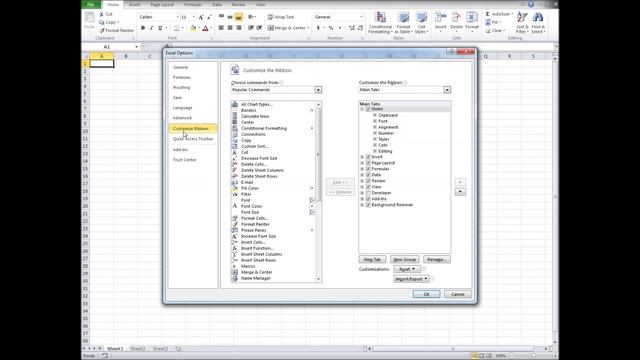Select Conditional Formatting icon in commands list
This screenshot has height=360, width=640.
235,128
